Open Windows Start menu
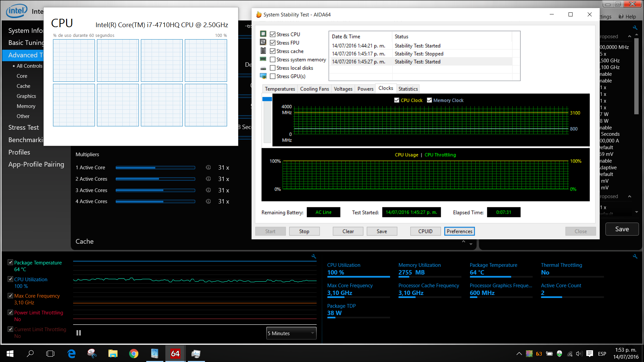This screenshot has width=644, height=362. tap(10, 354)
